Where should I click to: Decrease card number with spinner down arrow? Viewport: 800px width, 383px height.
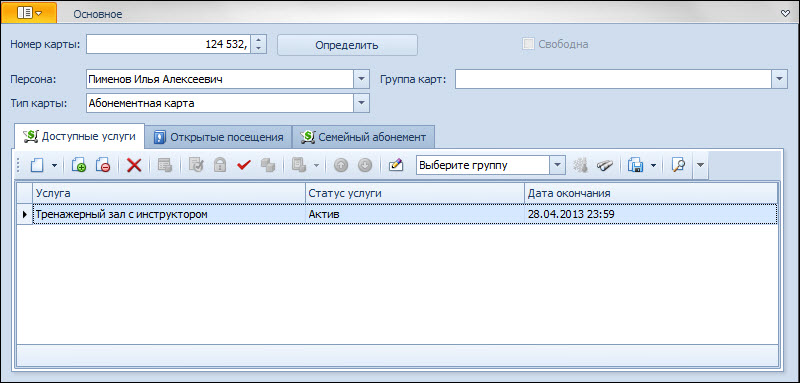(x=259, y=49)
